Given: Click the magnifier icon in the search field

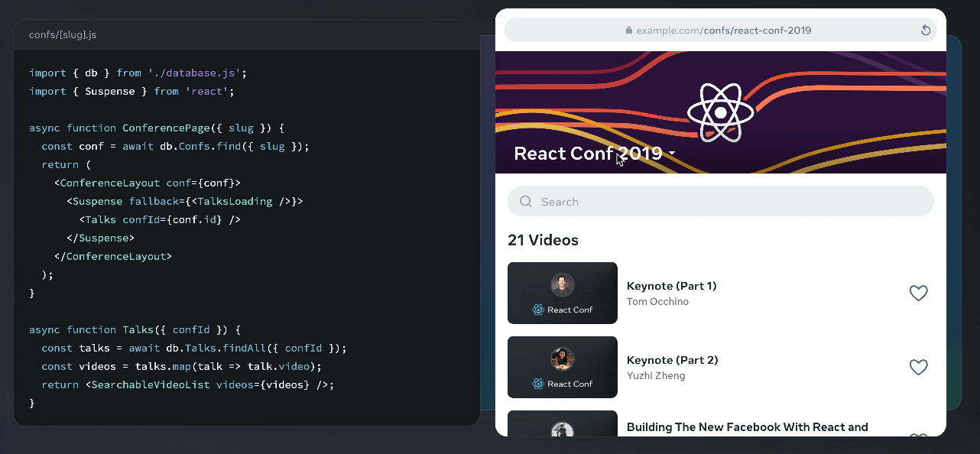Looking at the screenshot, I should 526,202.
